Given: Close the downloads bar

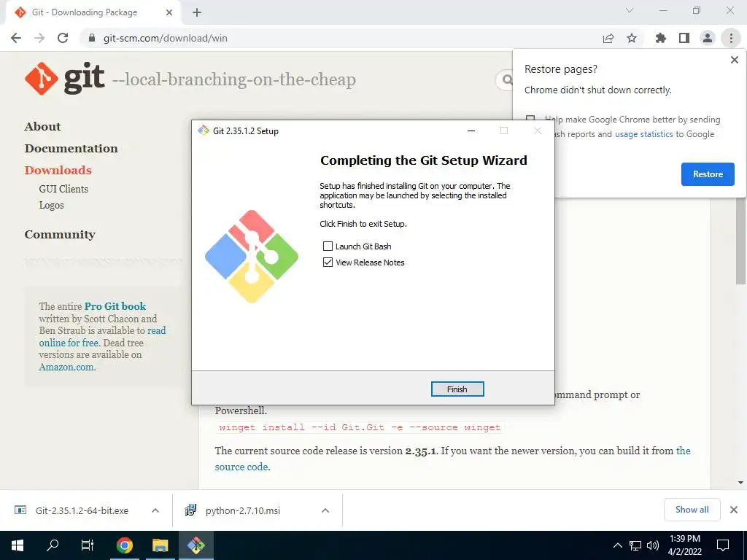Looking at the screenshot, I should [734, 510].
